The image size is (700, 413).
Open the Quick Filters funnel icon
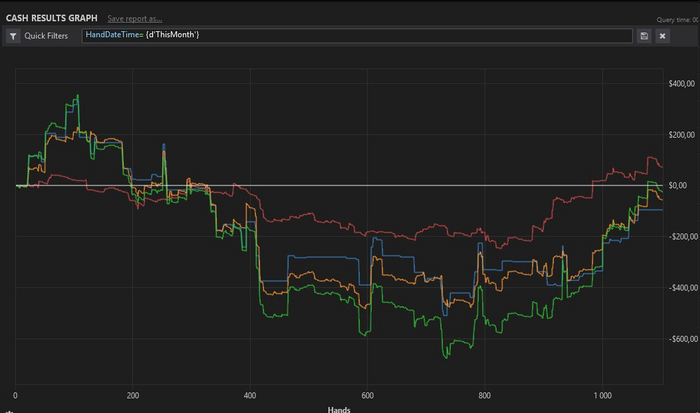click(x=13, y=36)
